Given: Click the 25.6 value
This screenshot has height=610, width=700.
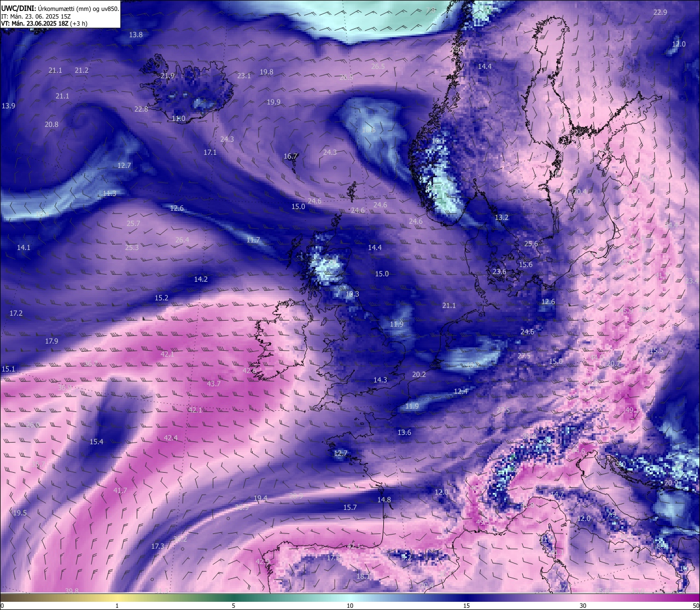Looking at the screenshot, I should [x=531, y=243].
